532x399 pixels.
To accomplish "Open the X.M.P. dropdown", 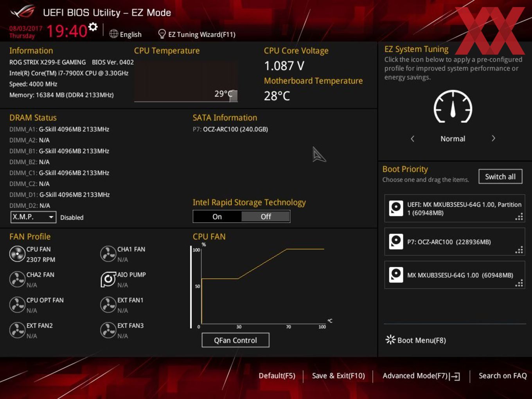I will pyautogui.click(x=33, y=217).
